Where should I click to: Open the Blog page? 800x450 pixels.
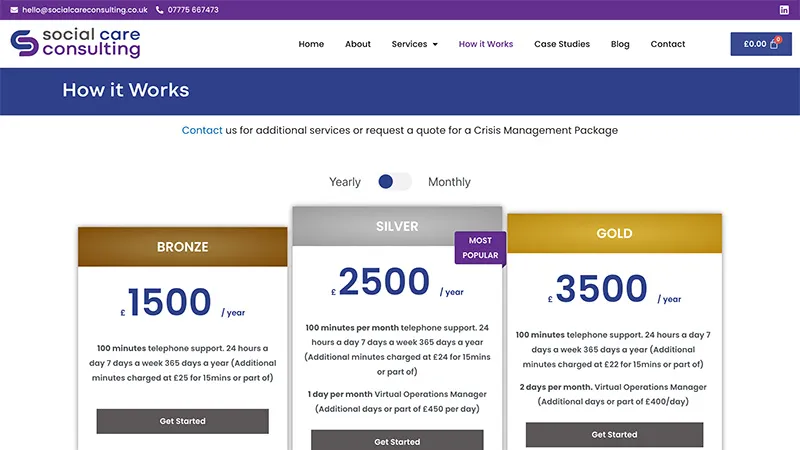620,44
